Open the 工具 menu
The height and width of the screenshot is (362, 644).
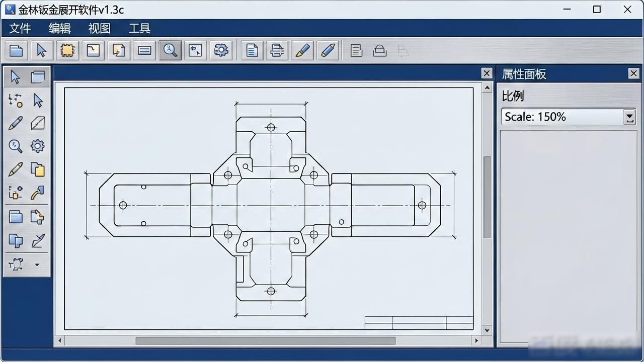coord(139,28)
